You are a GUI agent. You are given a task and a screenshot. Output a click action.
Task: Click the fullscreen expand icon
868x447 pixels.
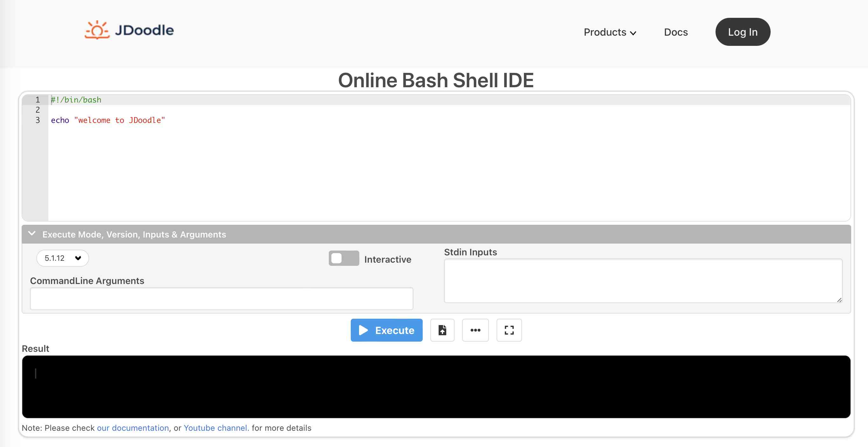509,330
